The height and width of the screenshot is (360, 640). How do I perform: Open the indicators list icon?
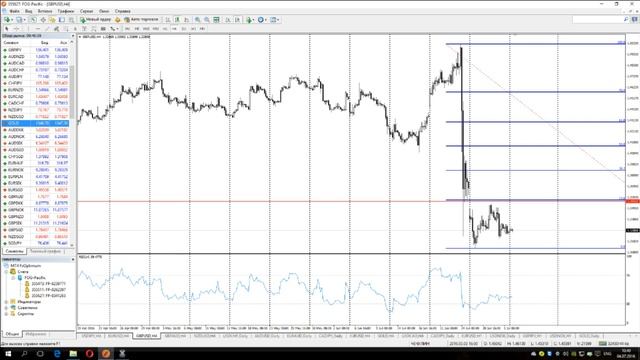coord(249,20)
